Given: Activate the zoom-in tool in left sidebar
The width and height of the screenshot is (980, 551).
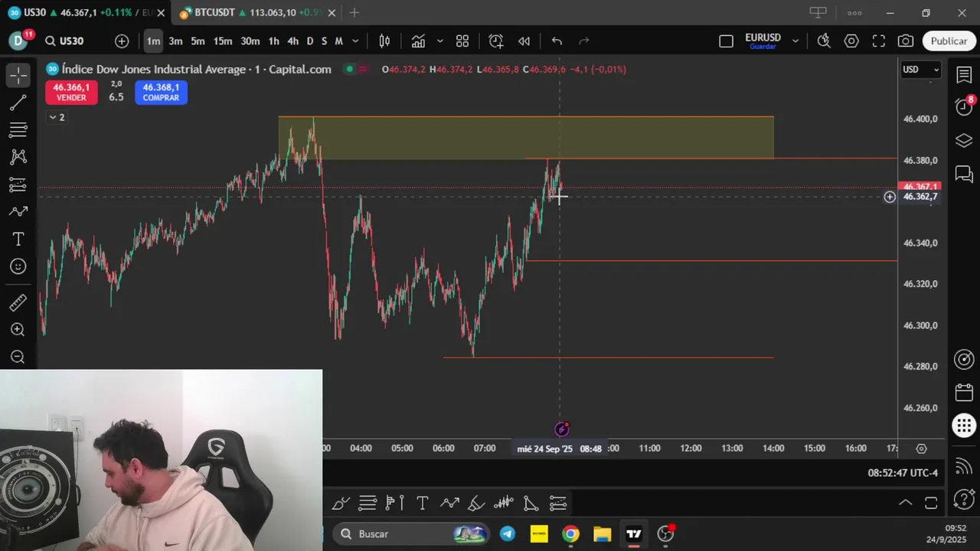Looking at the screenshot, I should (x=18, y=330).
